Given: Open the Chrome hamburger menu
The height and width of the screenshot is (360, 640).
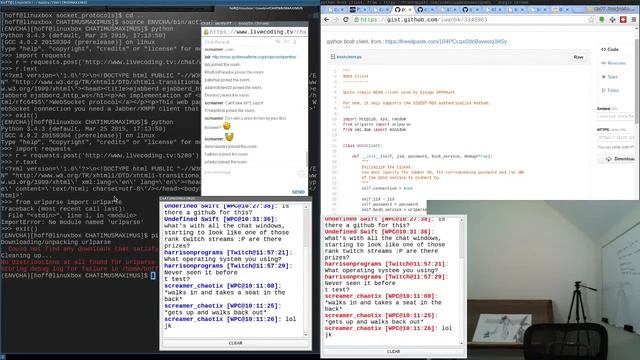Looking at the screenshot, I should (x=633, y=19).
